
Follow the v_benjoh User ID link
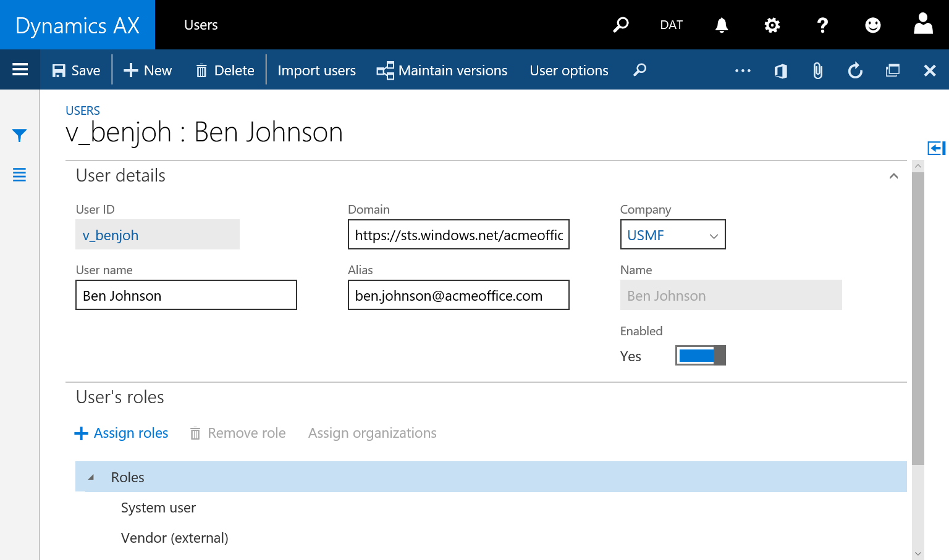[111, 235]
